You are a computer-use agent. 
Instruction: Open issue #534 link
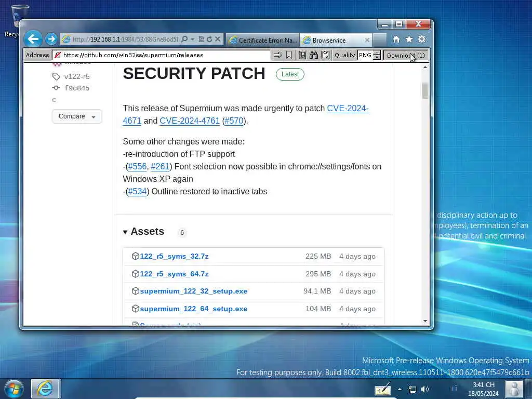pyautogui.click(x=137, y=191)
